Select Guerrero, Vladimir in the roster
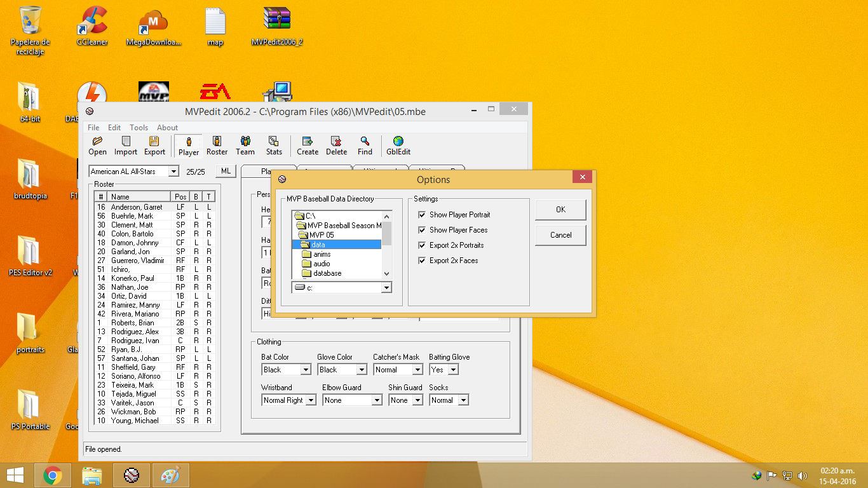The height and width of the screenshot is (488, 868). coord(155,261)
